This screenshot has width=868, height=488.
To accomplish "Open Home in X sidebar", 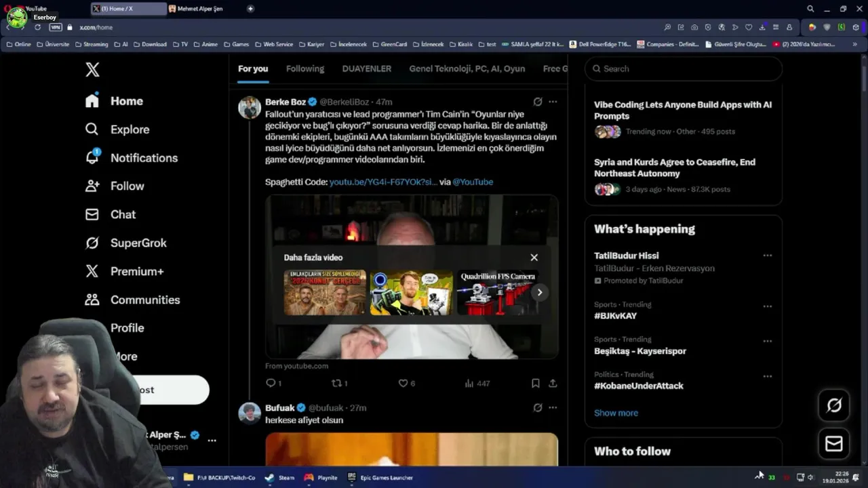I will click(x=114, y=101).
